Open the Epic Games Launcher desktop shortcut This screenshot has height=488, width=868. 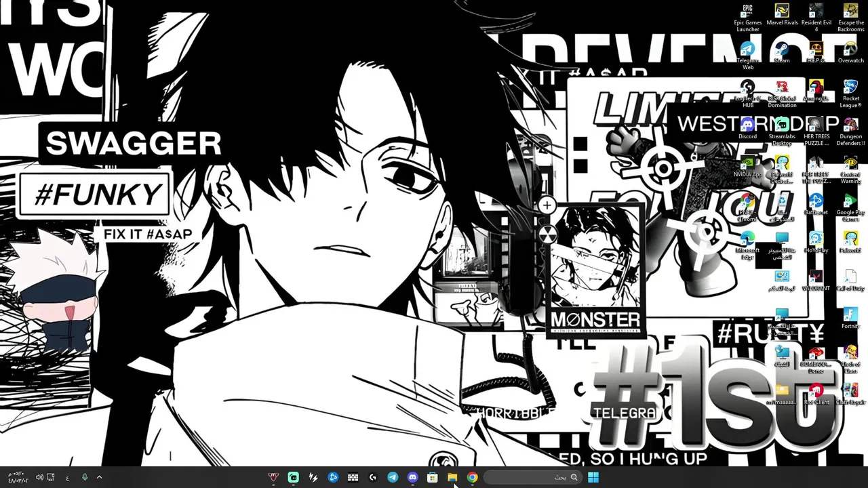point(748,18)
